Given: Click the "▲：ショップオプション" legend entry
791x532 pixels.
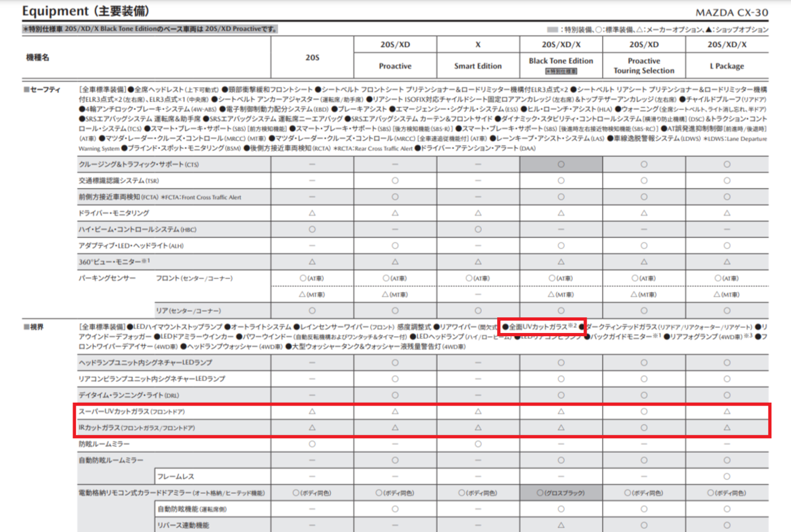Looking at the screenshot, I should (x=736, y=30).
